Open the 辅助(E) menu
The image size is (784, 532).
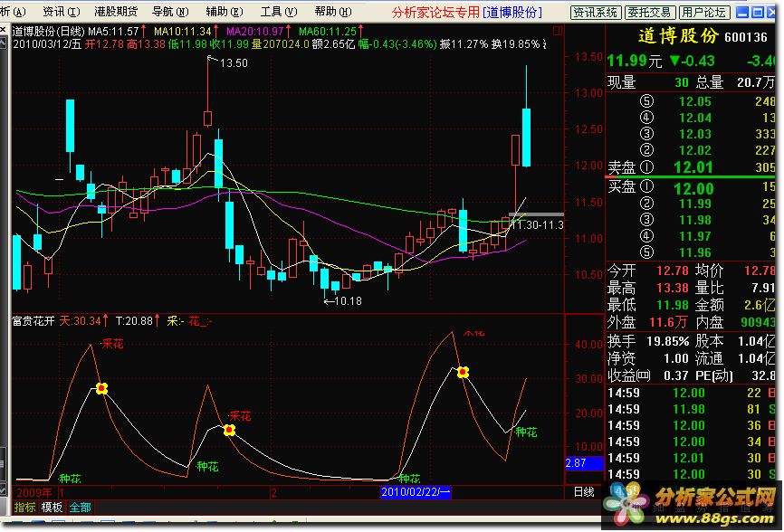[224, 12]
